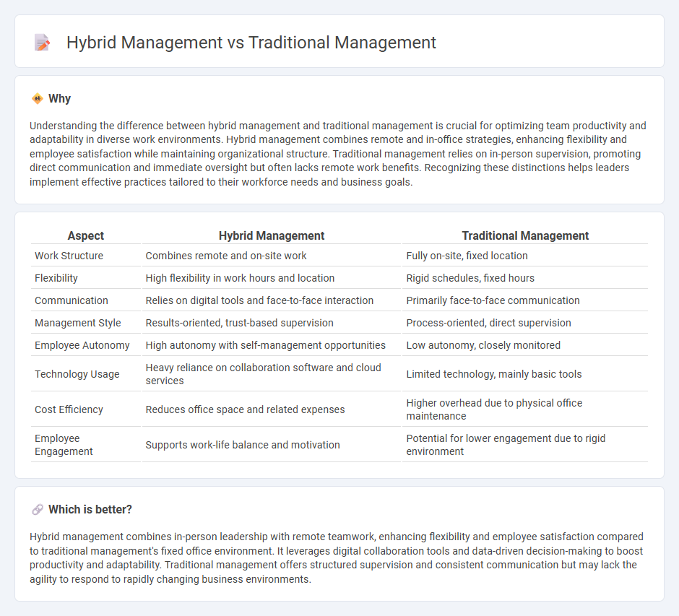Screen dimensions: 679x616
Task: Click the chain link icon beside Which is better?
Action: pyautogui.click(x=38, y=510)
